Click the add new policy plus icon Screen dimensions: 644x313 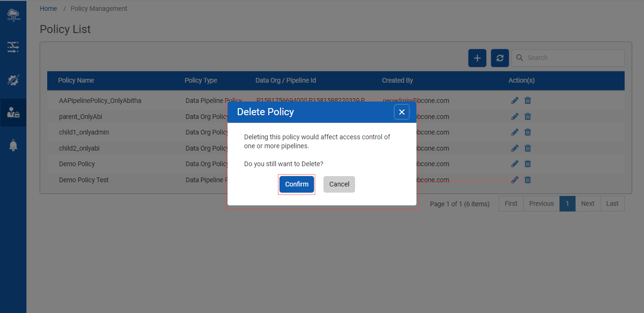pos(477,58)
